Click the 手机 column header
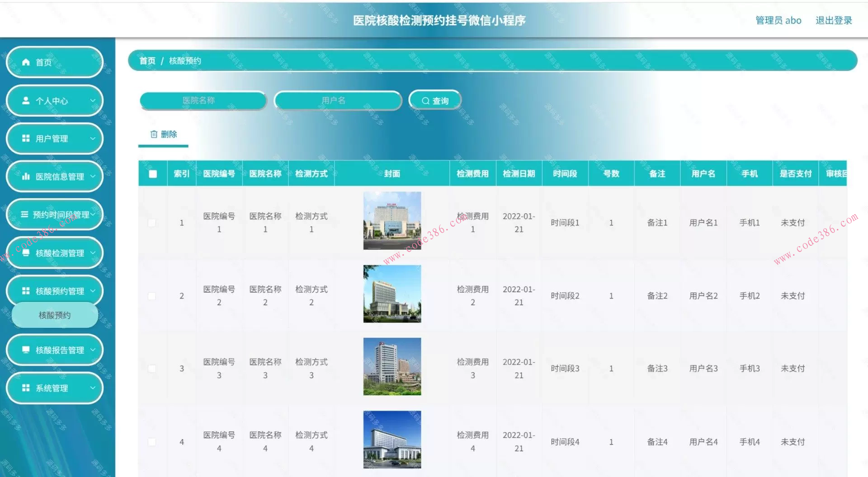The height and width of the screenshot is (477, 868). pos(750,173)
